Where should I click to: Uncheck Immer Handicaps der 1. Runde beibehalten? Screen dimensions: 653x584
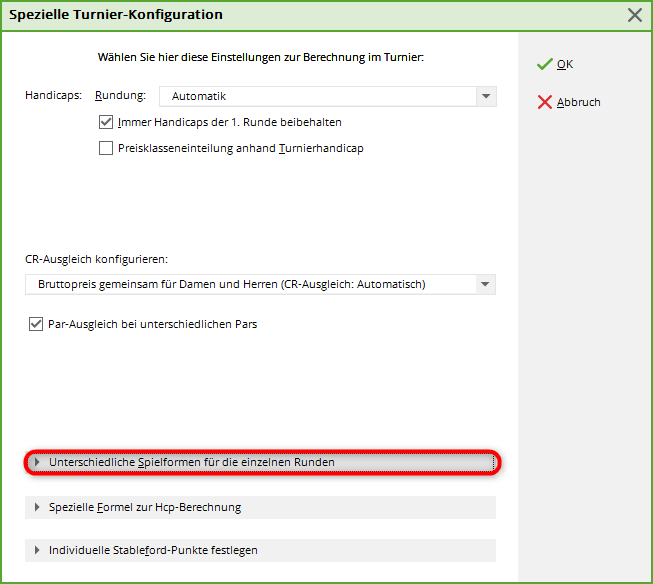(107, 123)
